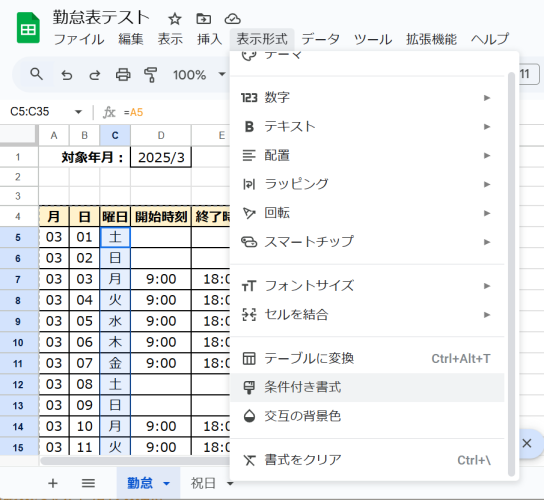Click the search magnifier toolbar icon
544x500 pixels.
tap(36, 74)
